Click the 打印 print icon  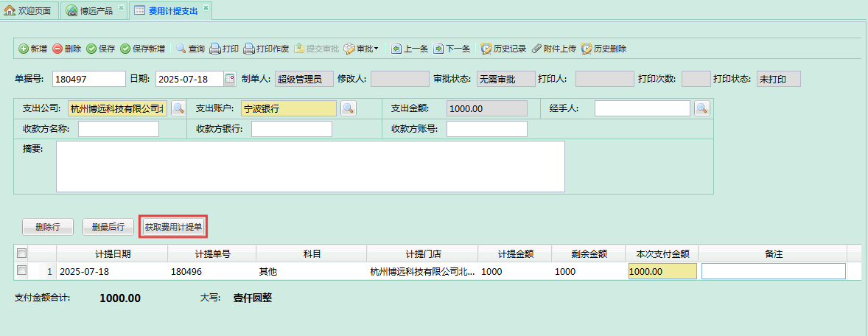pyautogui.click(x=214, y=49)
